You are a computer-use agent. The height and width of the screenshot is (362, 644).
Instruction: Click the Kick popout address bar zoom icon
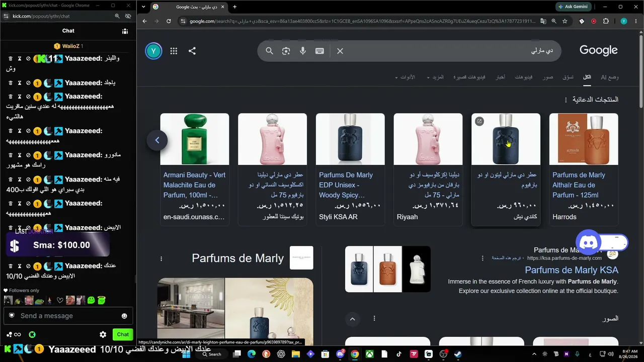(117, 16)
